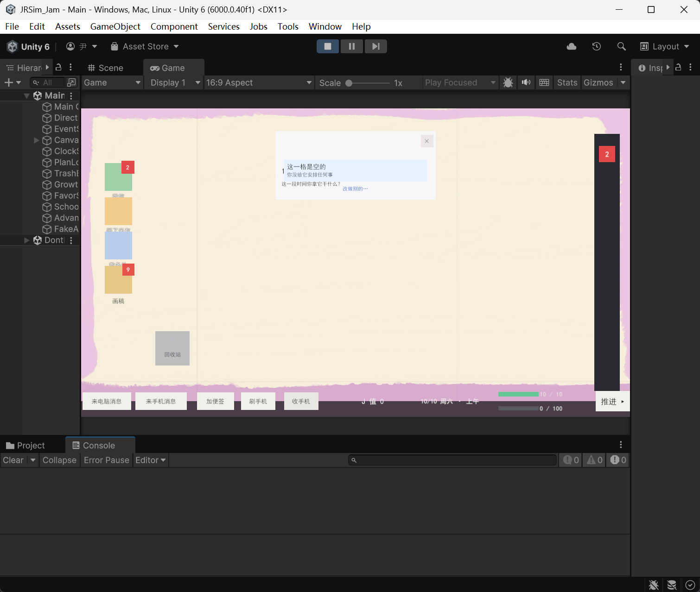Pause the running game
This screenshot has width=700, height=592.
click(352, 46)
